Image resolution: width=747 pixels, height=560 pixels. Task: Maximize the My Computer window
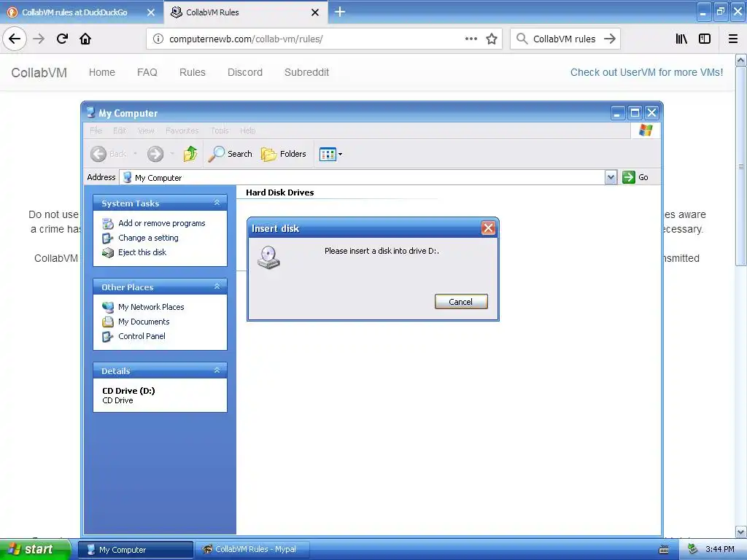pyautogui.click(x=635, y=113)
